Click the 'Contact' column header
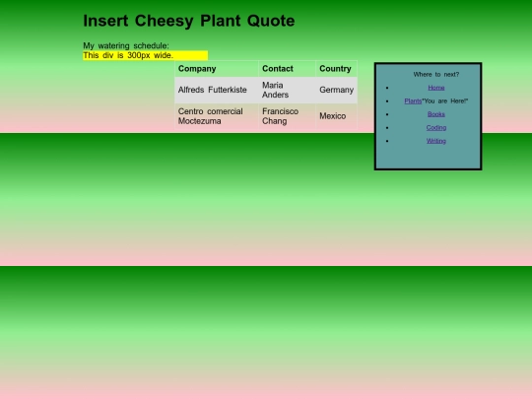The height and width of the screenshot is (399, 532). tap(287, 69)
